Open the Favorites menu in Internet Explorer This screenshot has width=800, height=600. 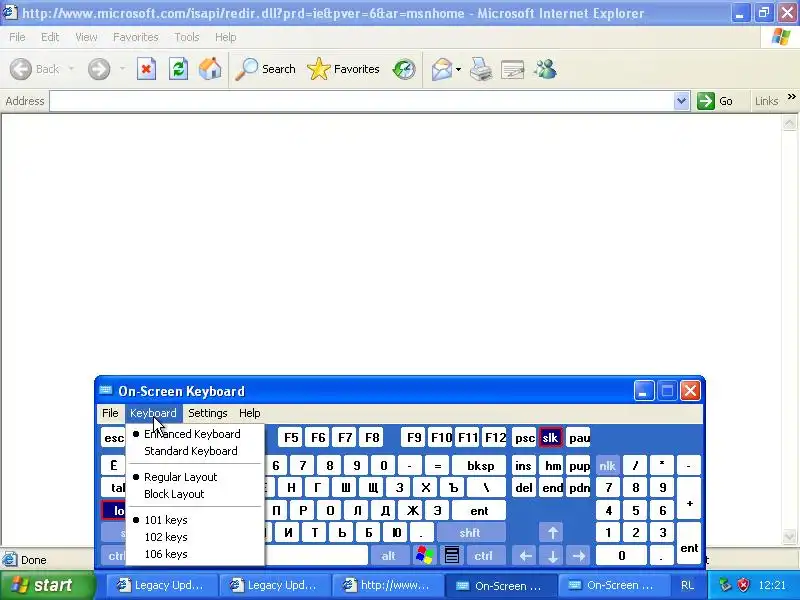136,37
